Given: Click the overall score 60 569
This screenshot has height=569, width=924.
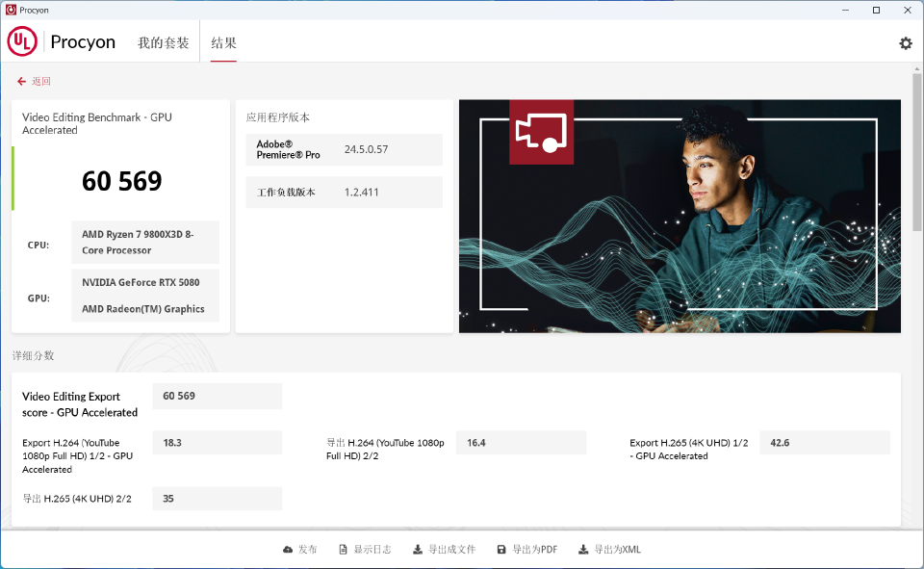Looking at the screenshot, I should pos(121,181).
